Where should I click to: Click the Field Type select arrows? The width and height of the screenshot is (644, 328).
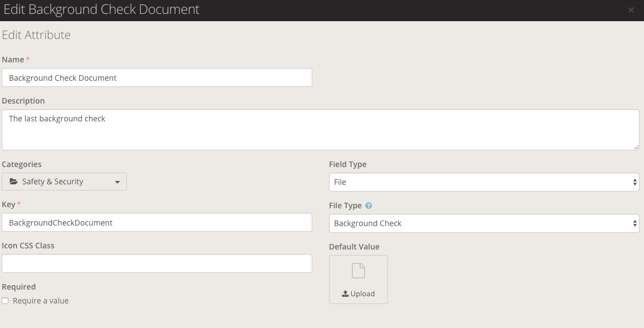(635, 182)
